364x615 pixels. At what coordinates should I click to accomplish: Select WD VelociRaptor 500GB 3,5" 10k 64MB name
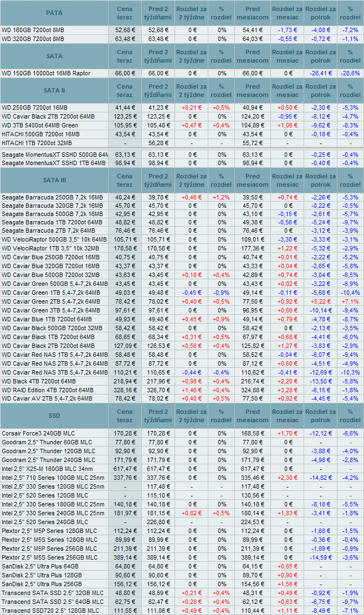click(x=54, y=240)
